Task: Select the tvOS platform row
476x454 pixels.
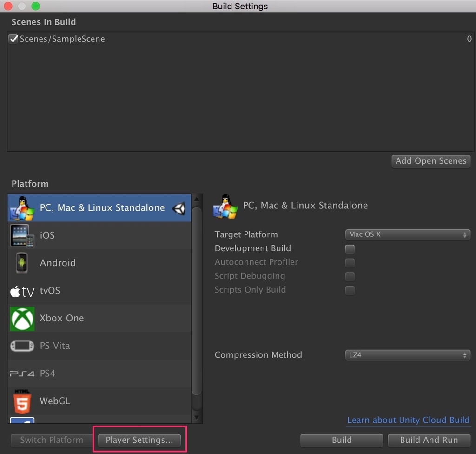Action: click(x=99, y=291)
